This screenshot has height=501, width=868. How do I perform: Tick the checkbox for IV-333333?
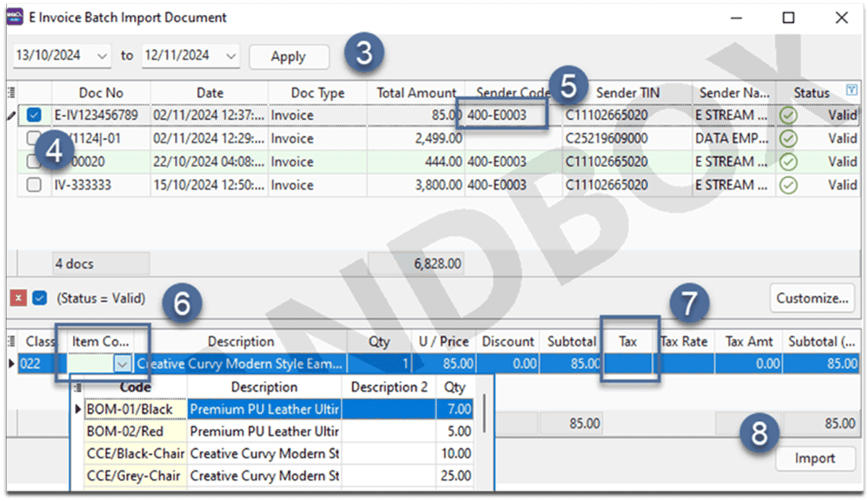coord(35,185)
